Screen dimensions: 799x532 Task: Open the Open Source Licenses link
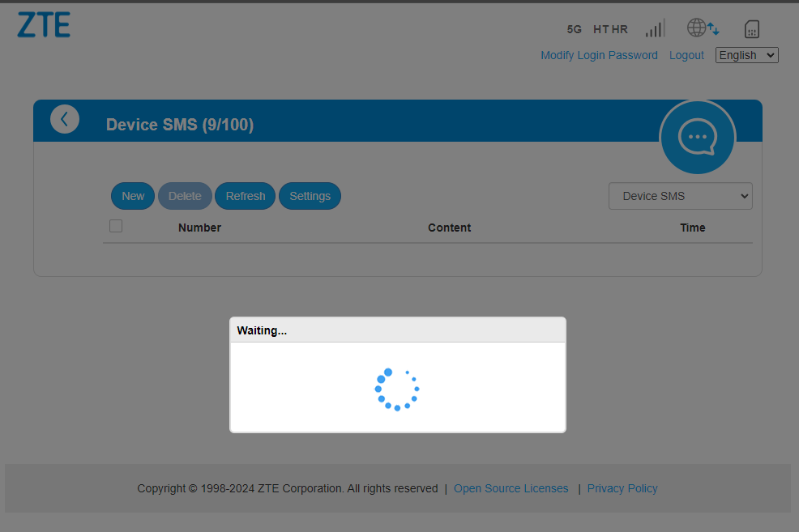pyautogui.click(x=511, y=488)
